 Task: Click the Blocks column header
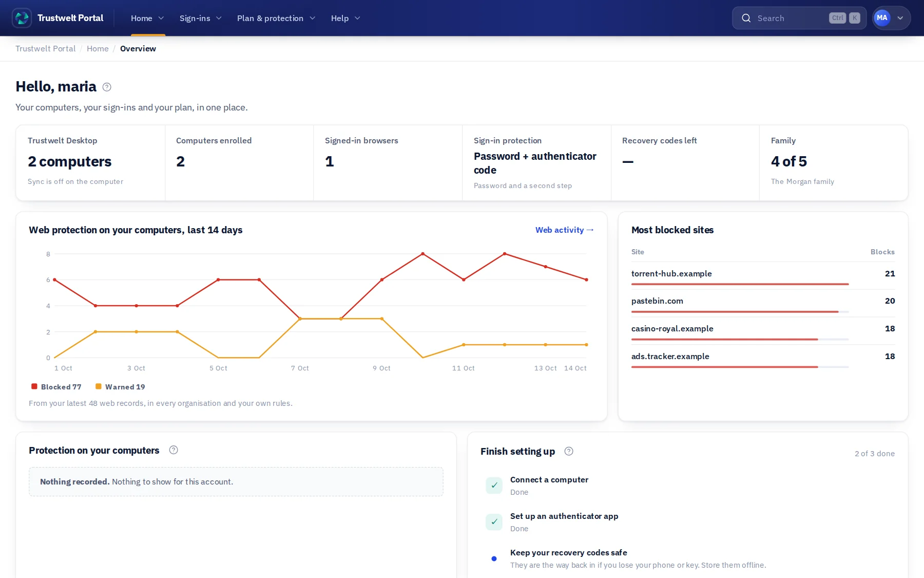882,252
